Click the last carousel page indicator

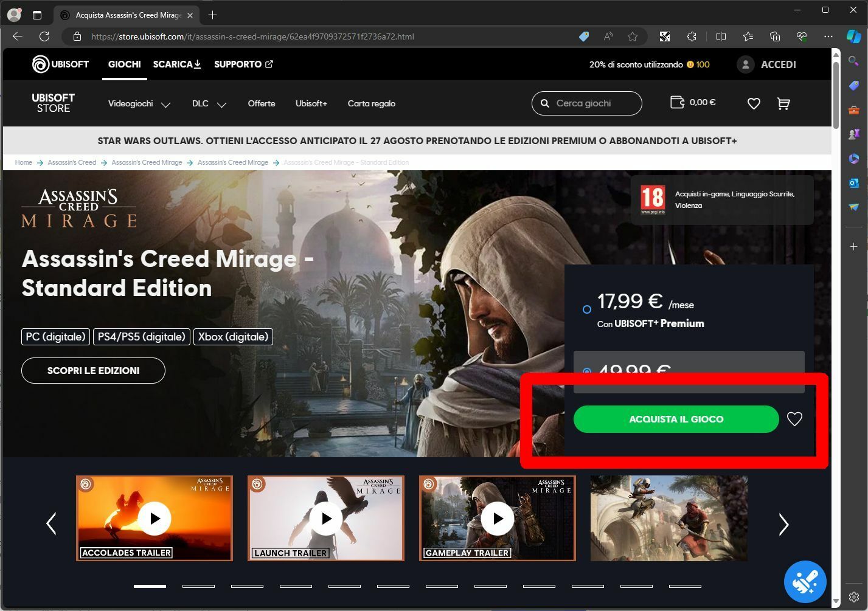pyautogui.click(x=685, y=586)
